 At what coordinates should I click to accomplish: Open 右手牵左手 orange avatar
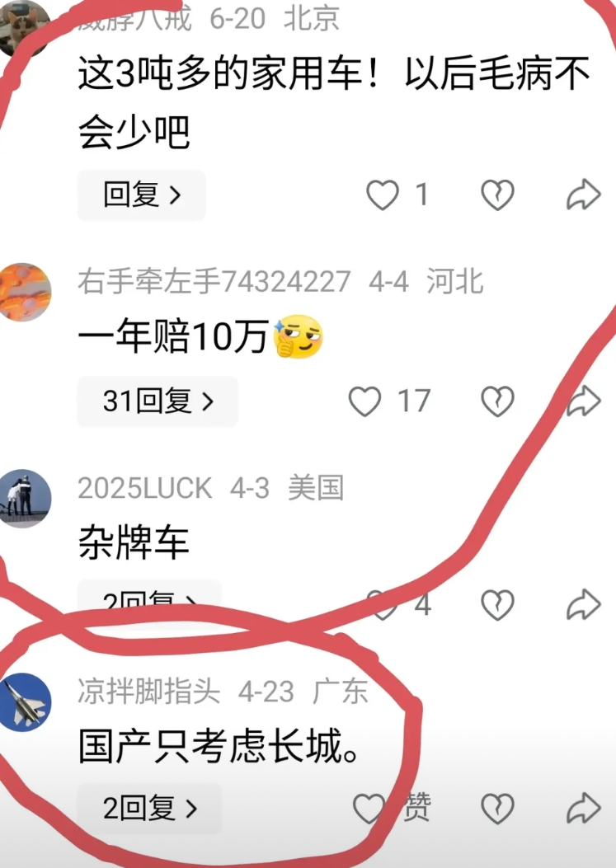tap(25, 293)
